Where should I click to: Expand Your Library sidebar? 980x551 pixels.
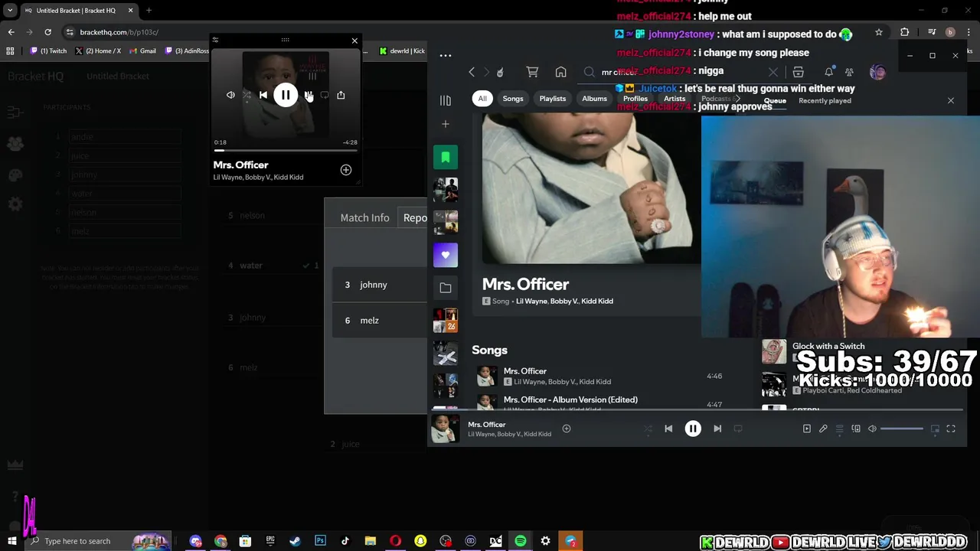[x=446, y=100]
